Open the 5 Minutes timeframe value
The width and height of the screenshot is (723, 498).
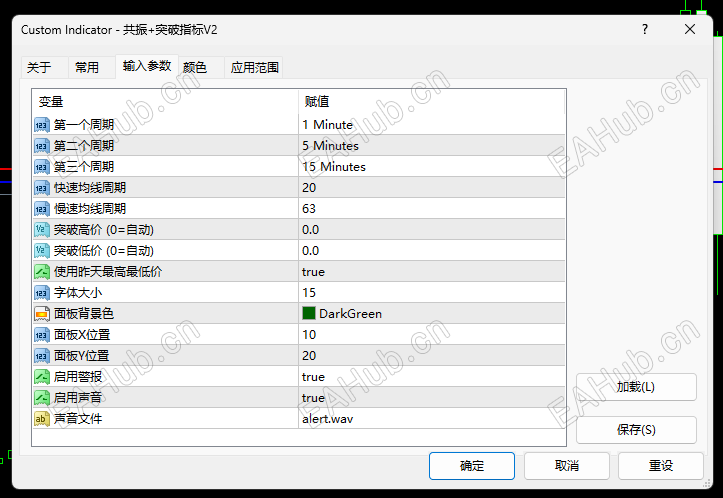(x=432, y=146)
